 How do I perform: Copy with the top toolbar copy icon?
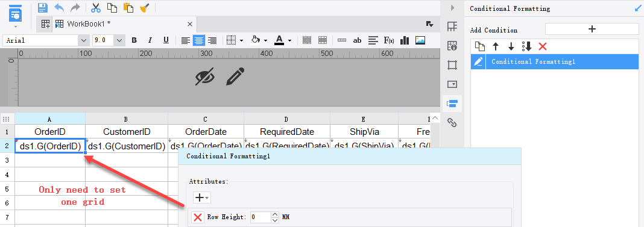[x=112, y=7]
